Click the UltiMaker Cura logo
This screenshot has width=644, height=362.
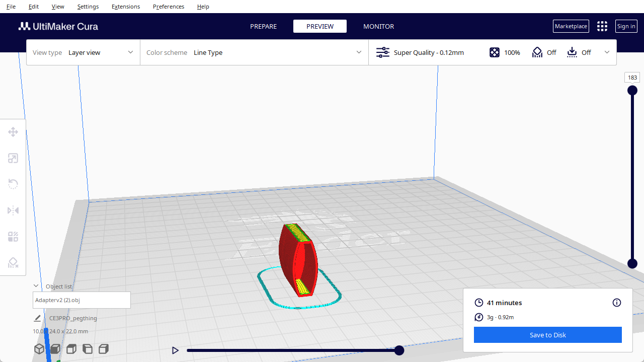(58, 26)
